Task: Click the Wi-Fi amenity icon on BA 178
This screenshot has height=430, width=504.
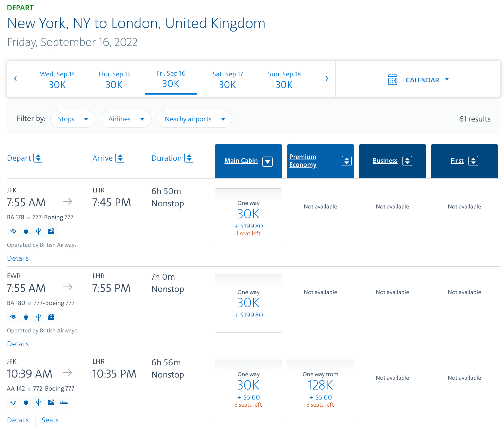Action: 13,231
